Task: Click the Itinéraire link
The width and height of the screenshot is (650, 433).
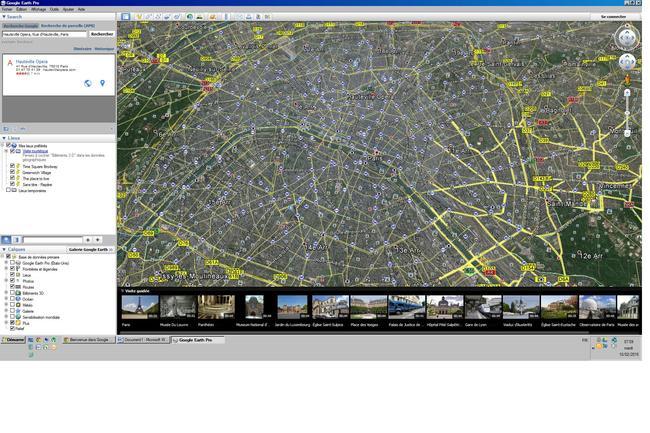Action: 82,48
